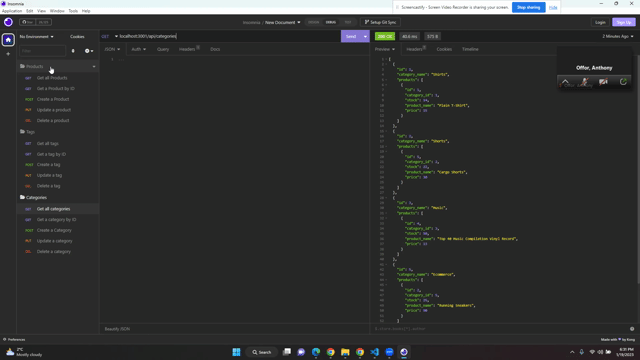640x360 pixels.
Task: Switch to the request Query tab
Action: 163,49
